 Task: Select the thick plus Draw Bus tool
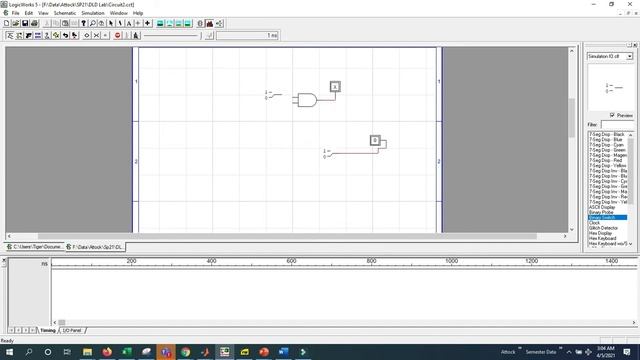(147, 24)
